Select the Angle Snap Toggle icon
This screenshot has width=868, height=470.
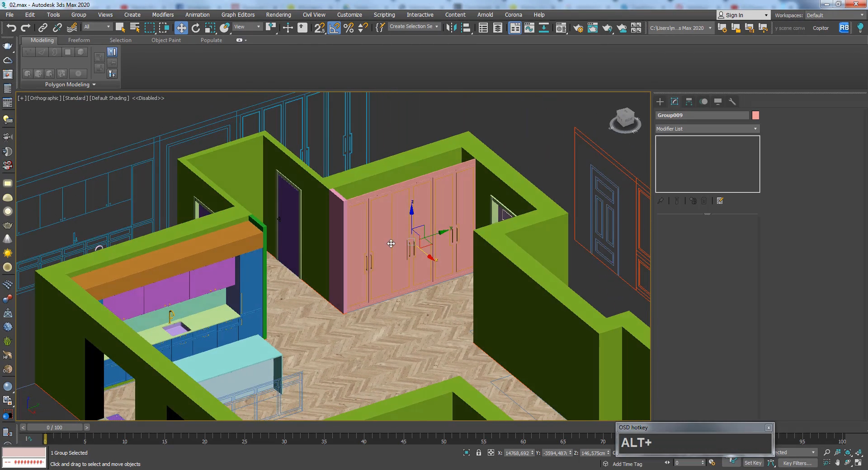point(334,28)
